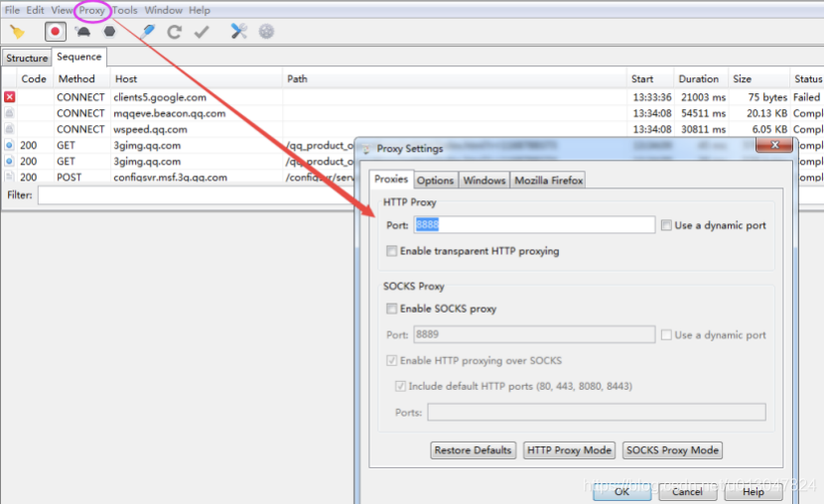Click HTTP Proxy Mode button
Image resolution: width=826 pixels, height=504 pixels.
569,450
